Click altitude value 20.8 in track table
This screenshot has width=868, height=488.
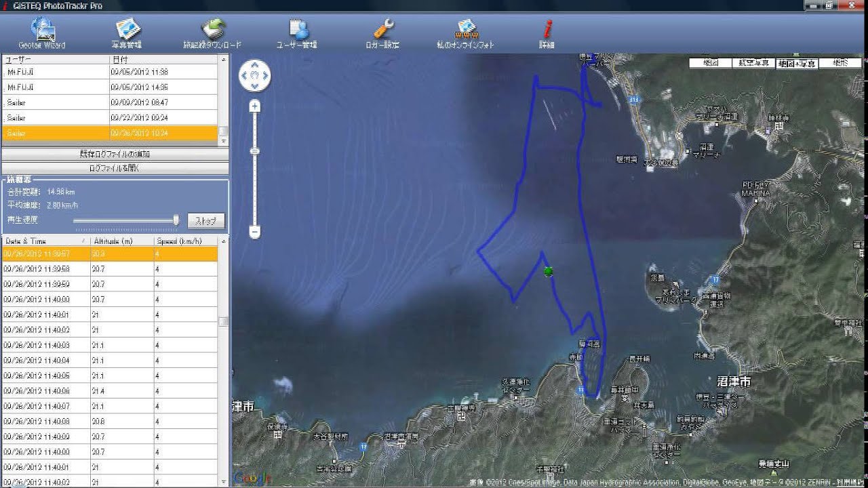98,422
